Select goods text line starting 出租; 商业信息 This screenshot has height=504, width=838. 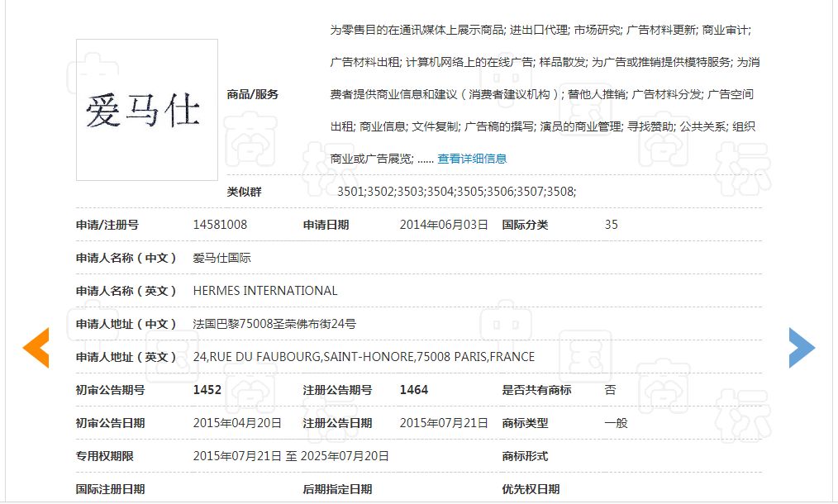(x=542, y=126)
